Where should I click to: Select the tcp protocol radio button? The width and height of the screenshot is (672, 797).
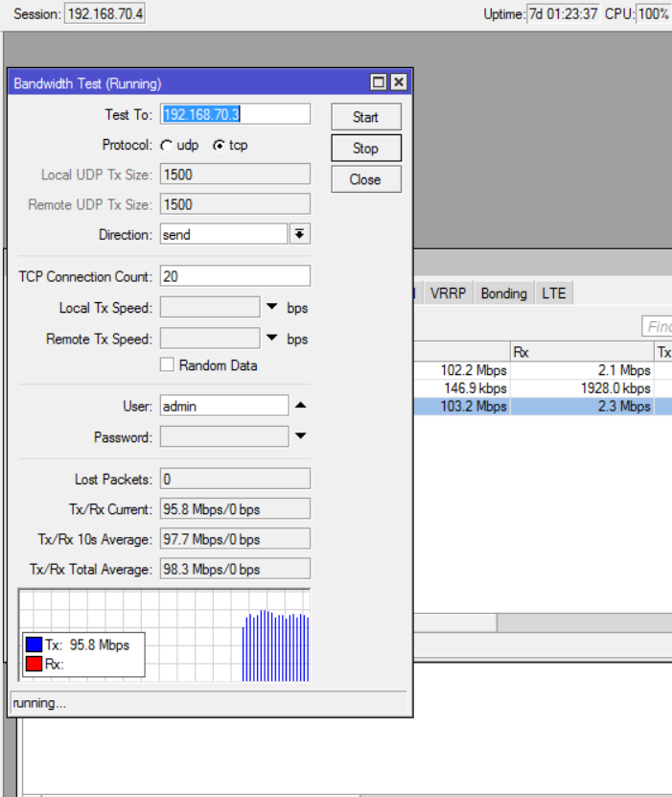point(219,146)
